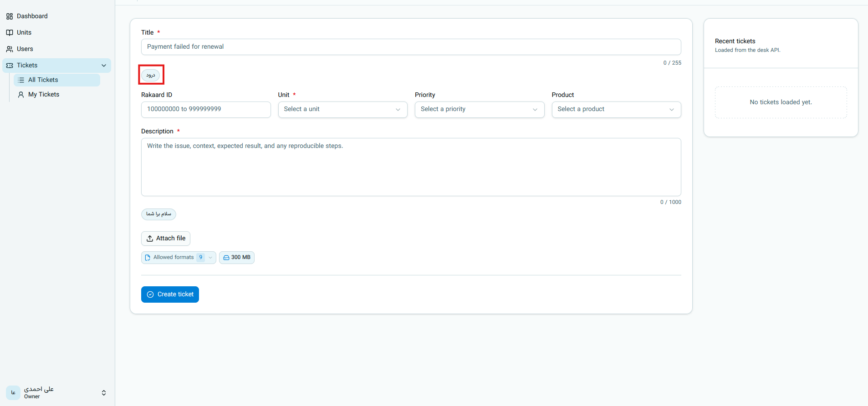Open Dashboard in the sidebar
Viewport: 868px width, 406px height.
pos(56,16)
